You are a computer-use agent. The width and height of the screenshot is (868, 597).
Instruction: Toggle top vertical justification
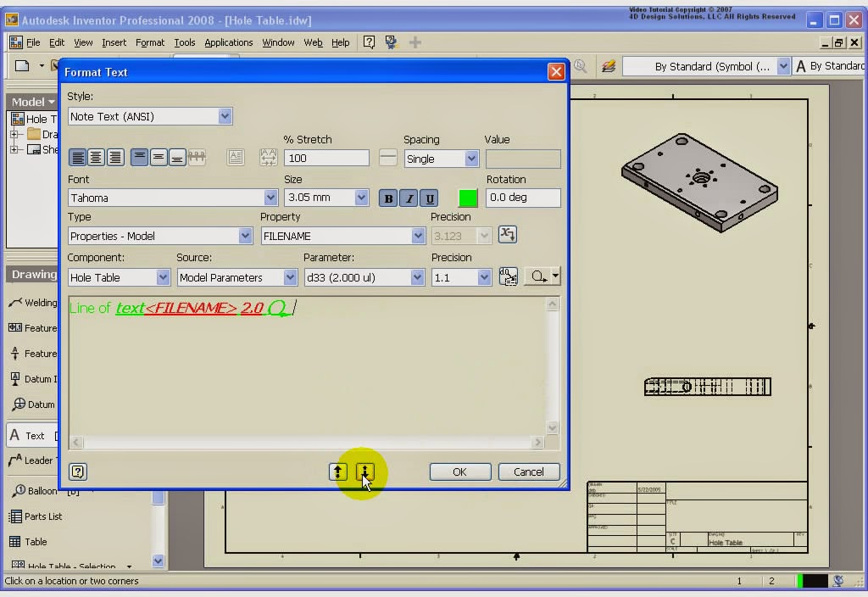point(140,158)
